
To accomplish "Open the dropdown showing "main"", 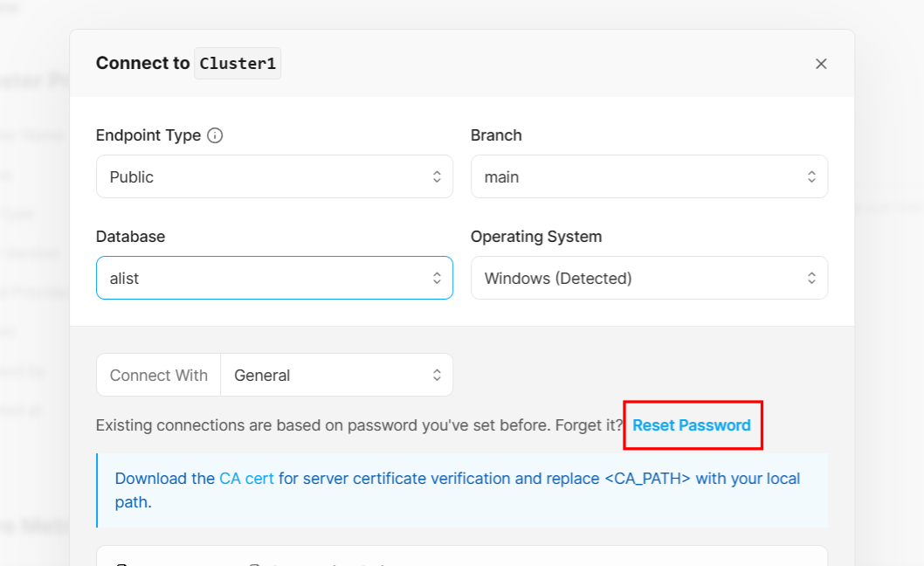I will tap(638, 176).
